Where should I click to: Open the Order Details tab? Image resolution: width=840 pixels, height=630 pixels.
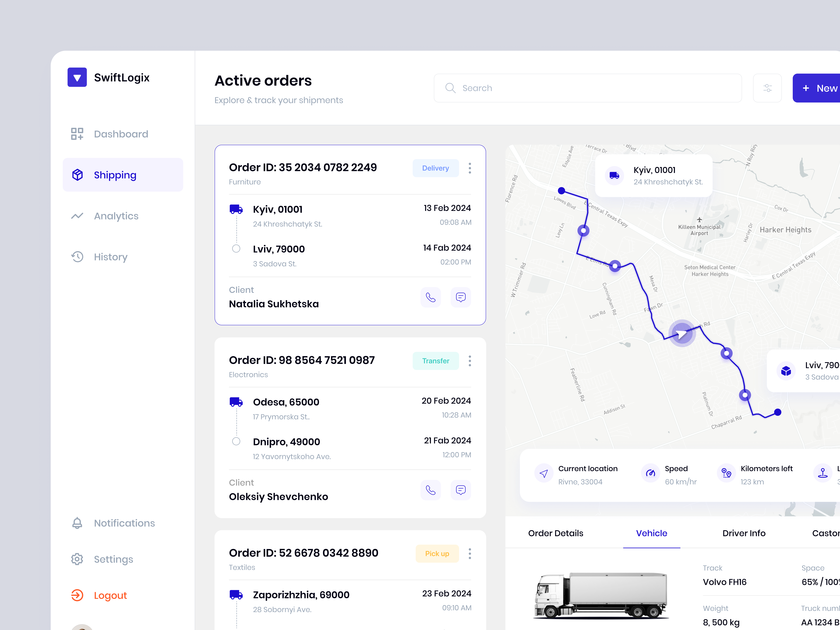tap(556, 533)
